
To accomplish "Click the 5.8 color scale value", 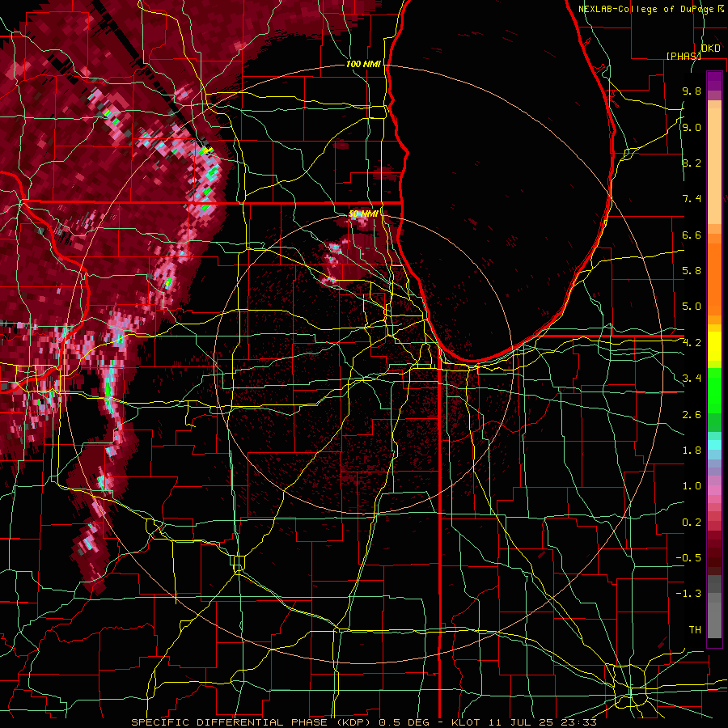I will 692,271.
